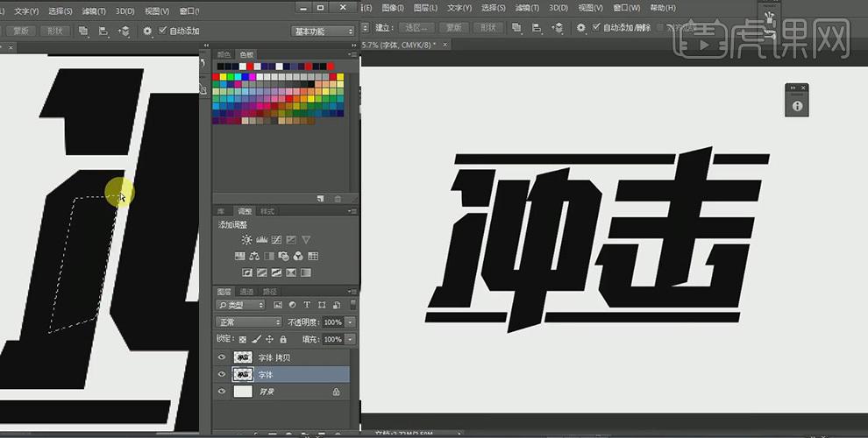Add a Gradient Map adjustment
Screen dimensions: 868x438
(x=306, y=272)
